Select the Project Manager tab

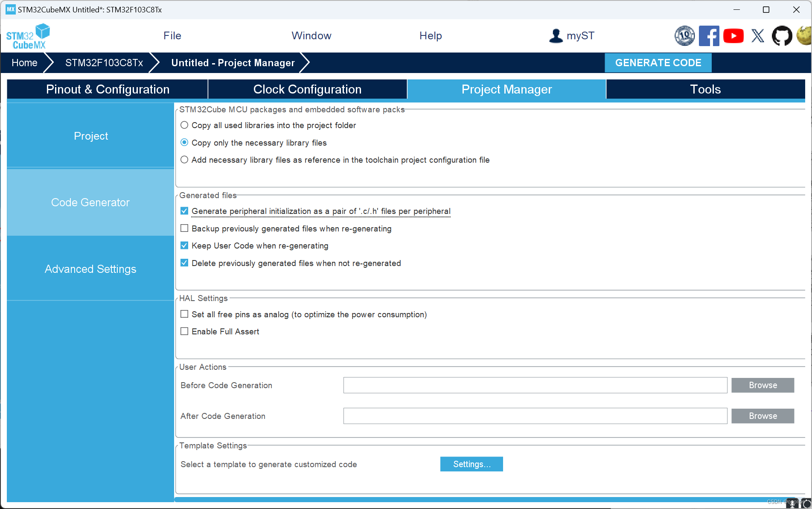[x=506, y=89]
